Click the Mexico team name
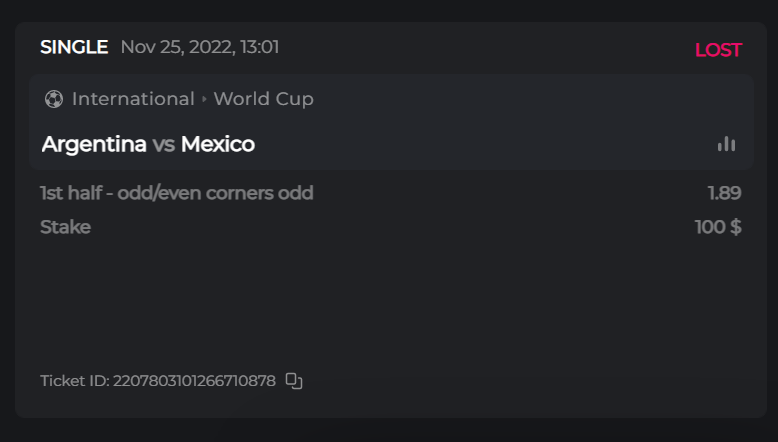Viewport: 778px width, 442px height. pyautogui.click(x=218, y=144)
